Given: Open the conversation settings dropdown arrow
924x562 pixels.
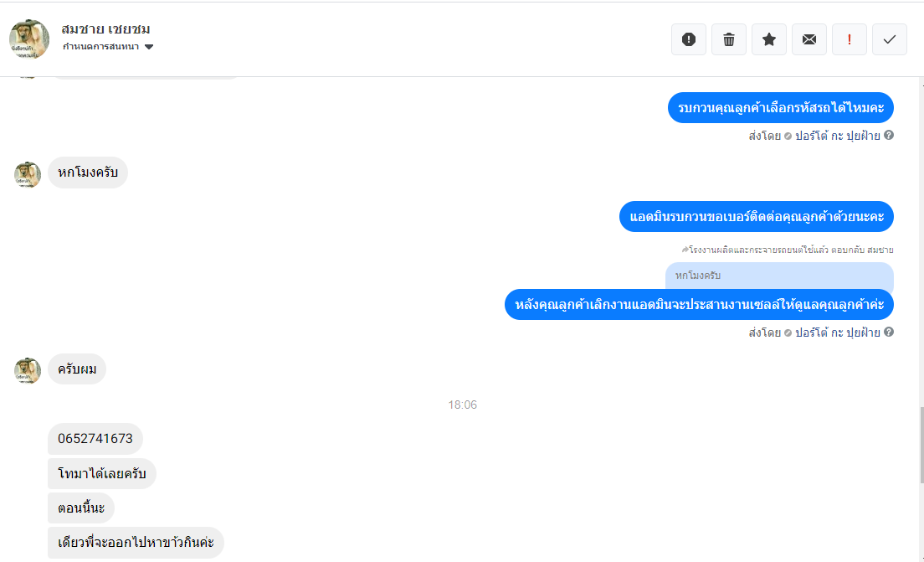Looking at the screenshot, I should (x=149, y=47).
